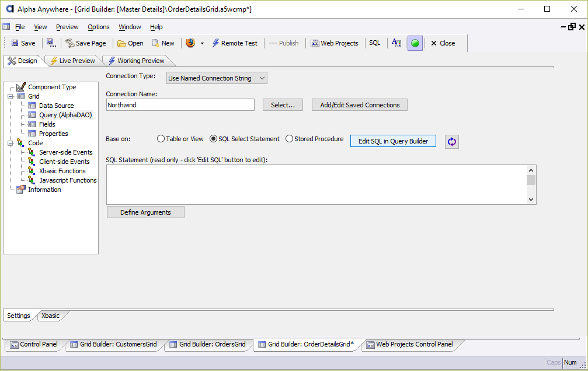The height and width of the screenshot is (371, 588).
Task: Click the Connection Name input field
Action: tap(180, 105)
